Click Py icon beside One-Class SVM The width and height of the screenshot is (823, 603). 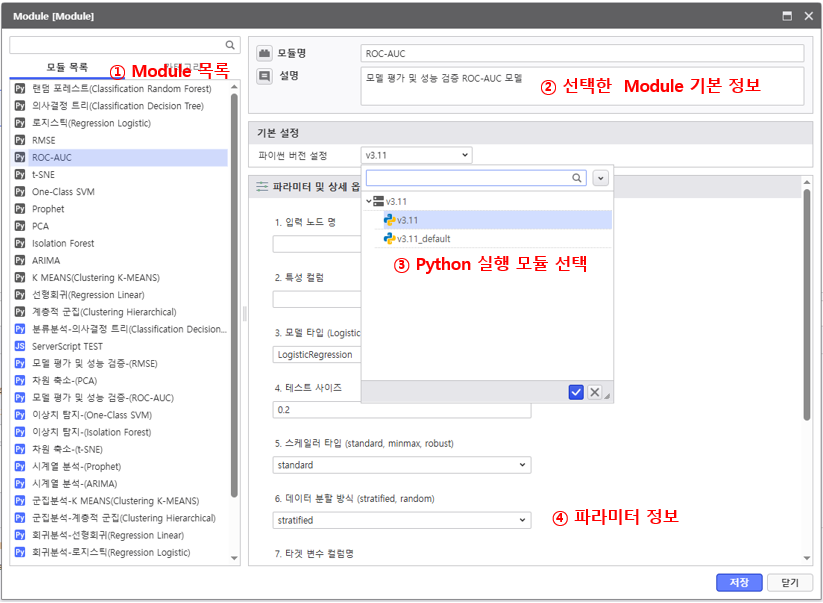[20, 192]
